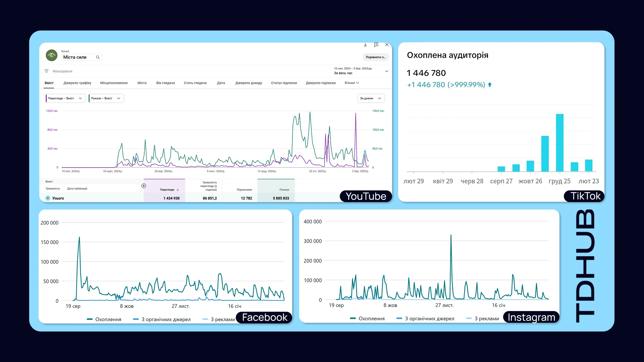This screenshot has height=362, width=644.
Task: Switch to the Вік глядача tab
Action: pos(165,83)
